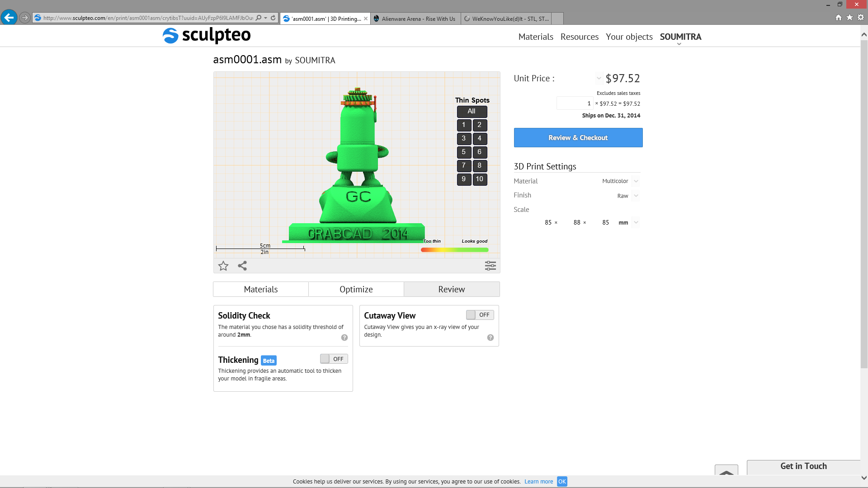Open Materials in top navigation
Image resolution: width=868 pixels, height=488 pixels.
pyautogui.click(x=536, y=37)
